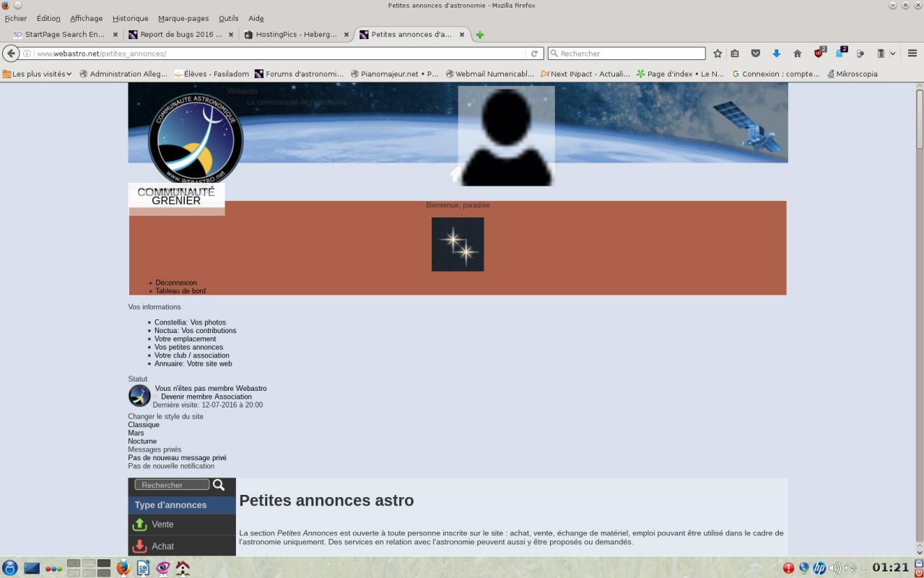Open a new tab with plus button
924x578 pixels.
[480, 35]
